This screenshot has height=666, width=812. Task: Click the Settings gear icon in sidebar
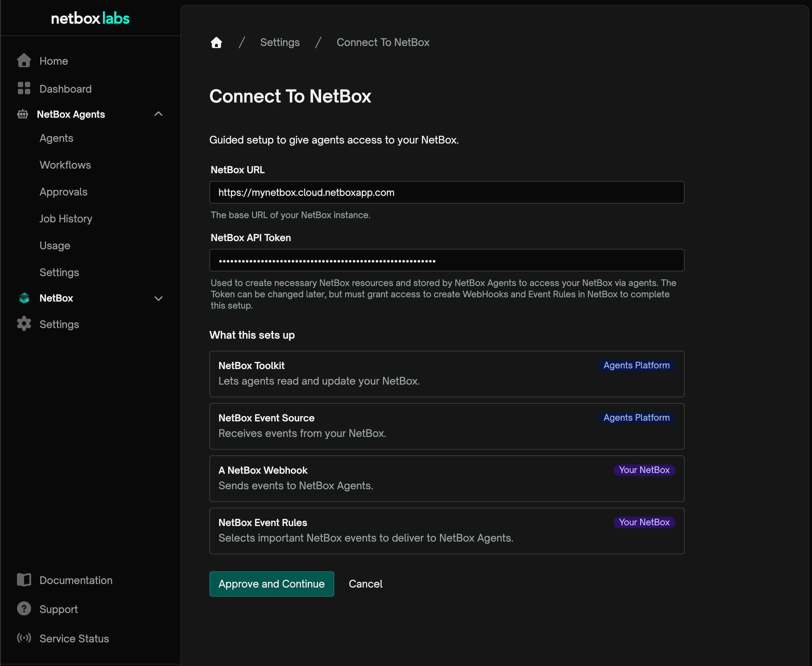point(24,324)
